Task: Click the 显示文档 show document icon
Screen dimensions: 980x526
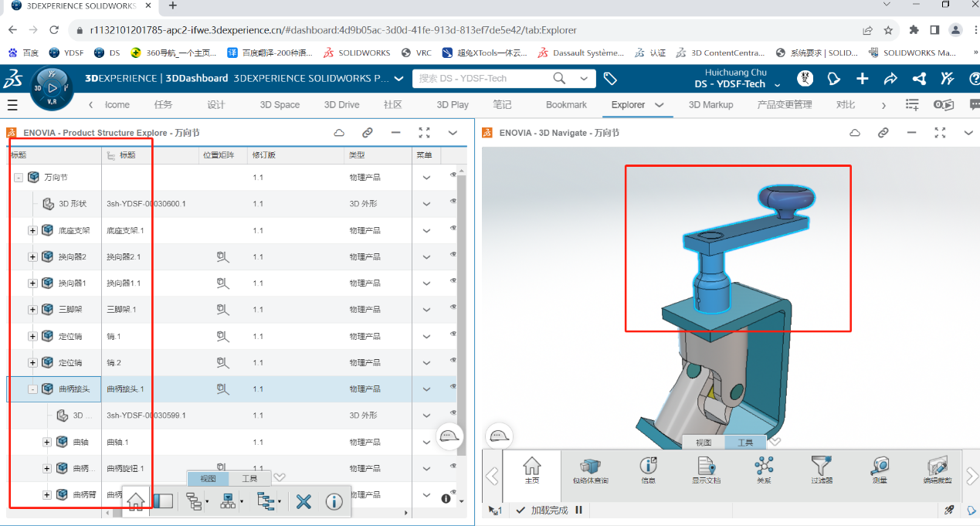Action: point(706,470)
